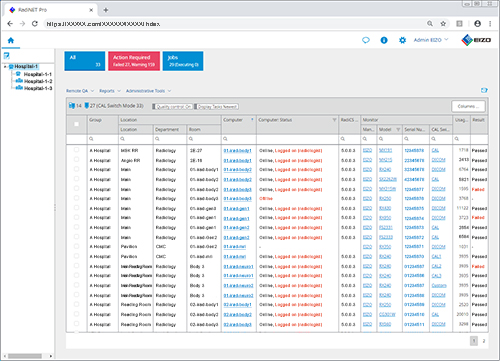Tick the checkbox for the row with usage 20010
The width and height of the screenshot is (500, 361).
point(76,314)
